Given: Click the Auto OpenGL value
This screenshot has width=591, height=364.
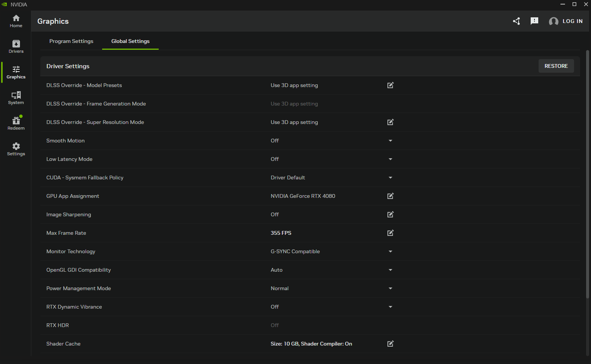Looking at the screenshot, I should click(x=276, y=270).
